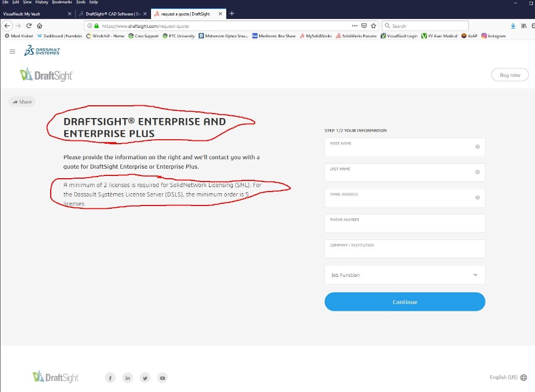
Task: Open Most Visited bookmarks folder
Action: (19, 36)
